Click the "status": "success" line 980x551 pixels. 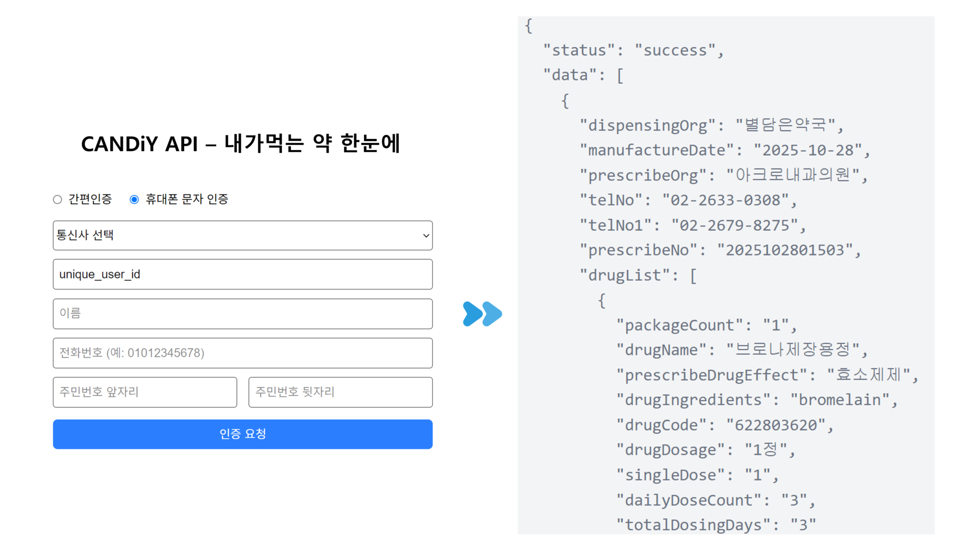[633, 51]
